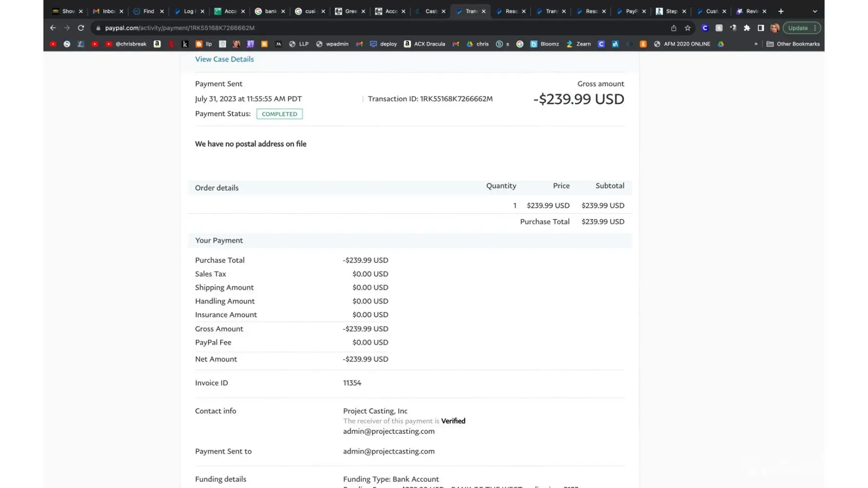
Task: Bookmark this page with the star icon
Action: [688, 28]
